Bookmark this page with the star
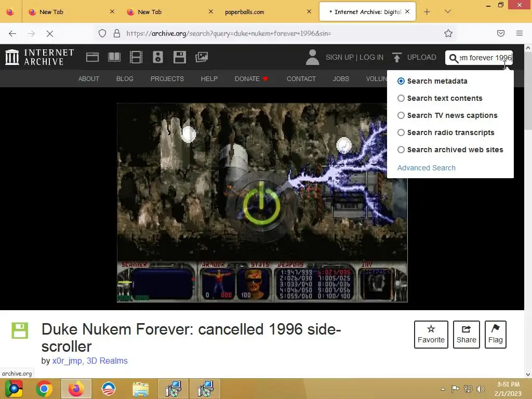 pyautogui.click(x=448, y=33)
